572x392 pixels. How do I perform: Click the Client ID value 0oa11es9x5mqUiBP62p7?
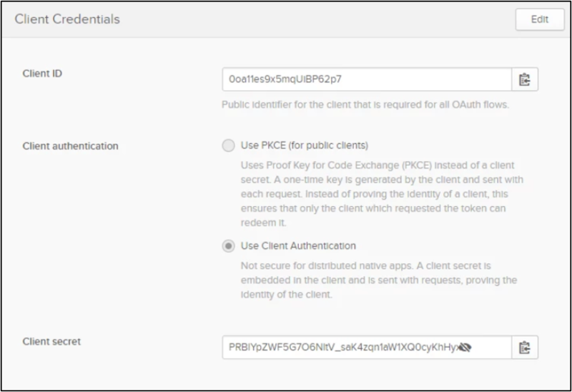pyautogui.click(x=285, y=79)
